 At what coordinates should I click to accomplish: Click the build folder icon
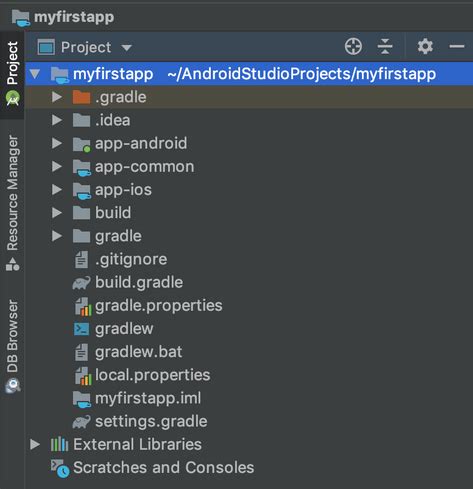81,213
